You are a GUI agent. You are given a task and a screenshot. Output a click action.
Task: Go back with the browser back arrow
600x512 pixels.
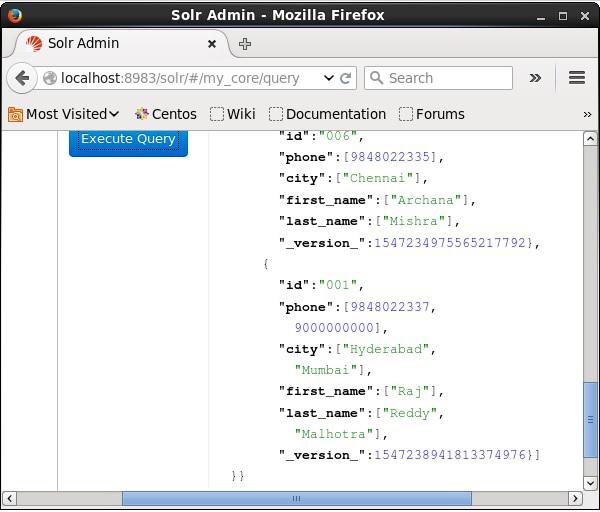tap(22, 78)
